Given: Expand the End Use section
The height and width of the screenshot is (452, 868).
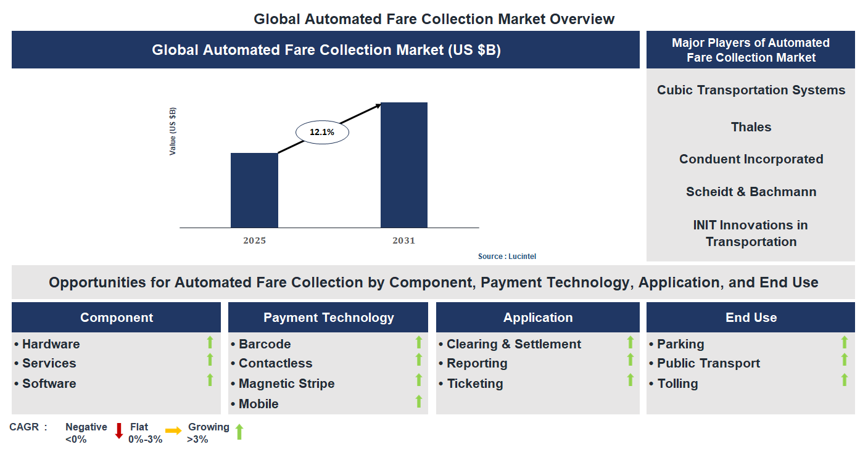Looking at the screenshot, I should pos(750,317).
